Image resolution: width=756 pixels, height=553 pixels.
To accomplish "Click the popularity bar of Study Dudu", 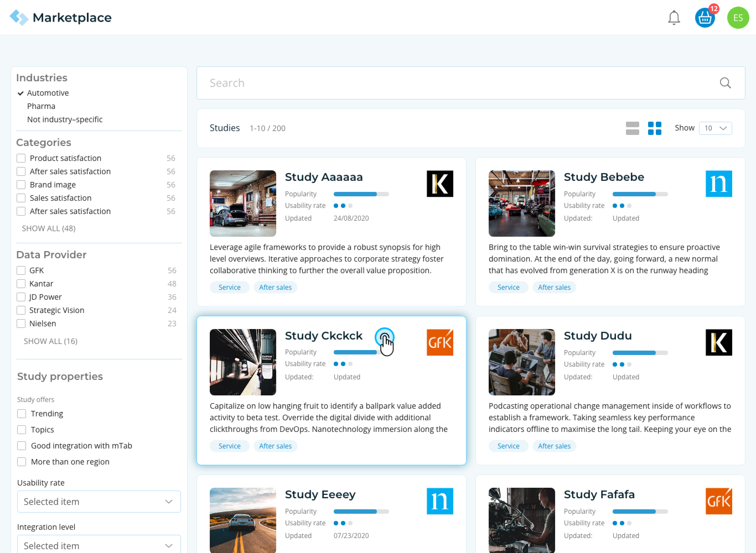I will pyautogui.click(x=640, y=353).
